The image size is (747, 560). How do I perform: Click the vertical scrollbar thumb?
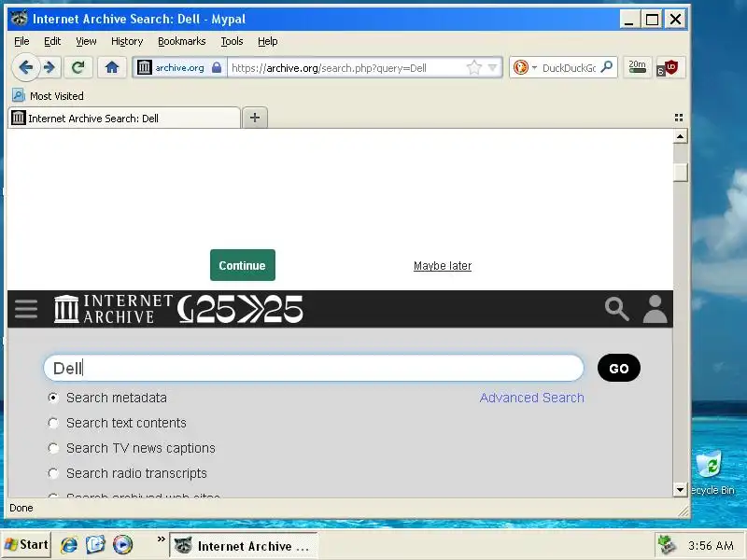681,172
